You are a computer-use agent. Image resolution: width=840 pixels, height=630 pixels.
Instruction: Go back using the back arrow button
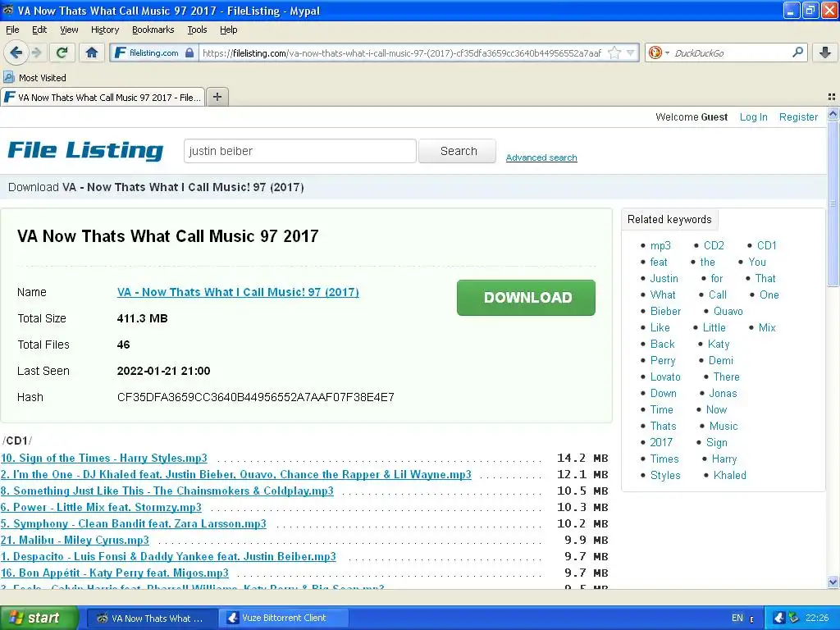pos(16,52)
